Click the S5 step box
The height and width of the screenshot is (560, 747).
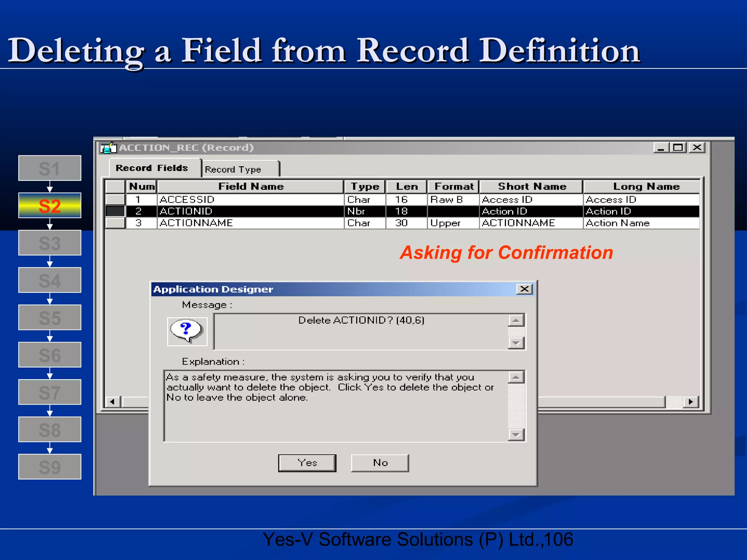tap(50, 318)
